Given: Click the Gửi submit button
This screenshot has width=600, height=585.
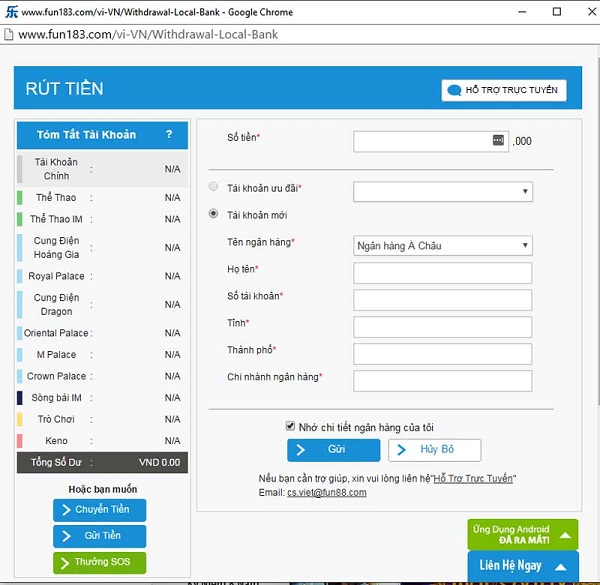Looking at the screenshot, I should (333, 450).
